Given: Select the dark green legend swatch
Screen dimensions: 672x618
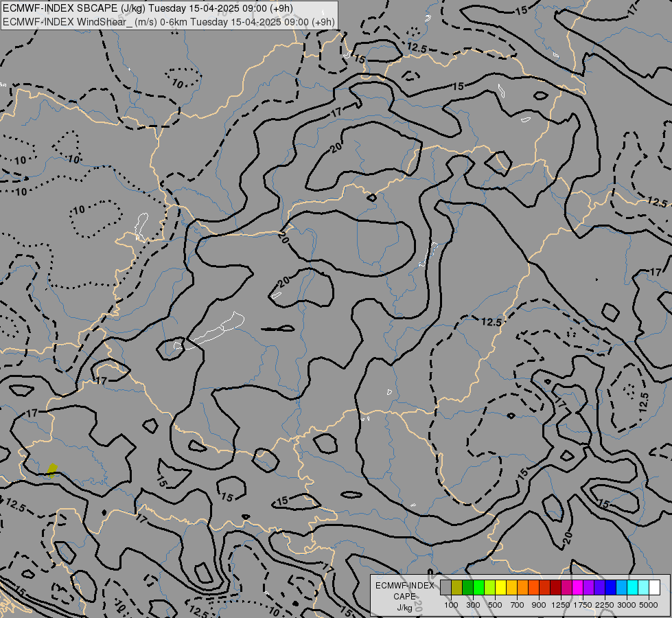Looking at the screenshot, I should pyautogui.click(x=467, y=588).
